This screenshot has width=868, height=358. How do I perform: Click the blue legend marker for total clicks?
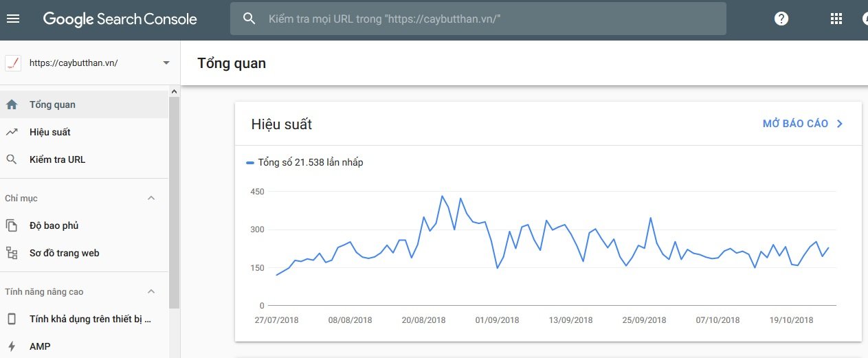pyautogui.click(x=249, y=163)
